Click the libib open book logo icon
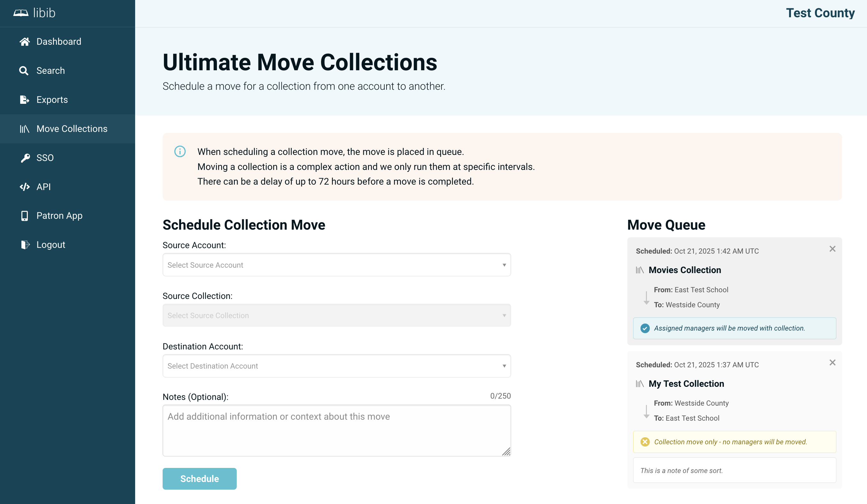 [21, 13]
